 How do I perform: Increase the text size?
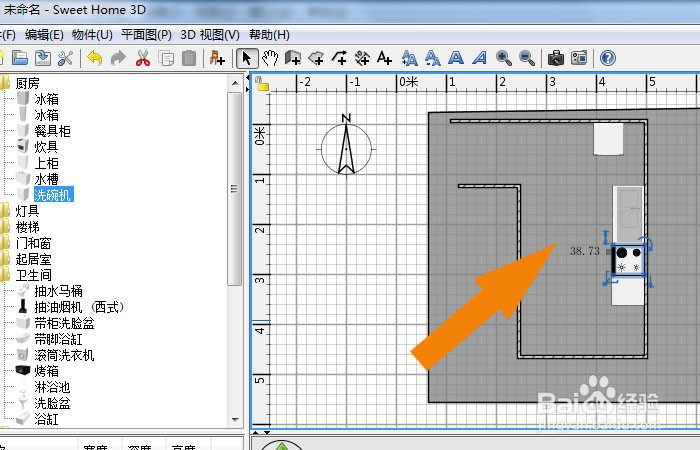409,58
